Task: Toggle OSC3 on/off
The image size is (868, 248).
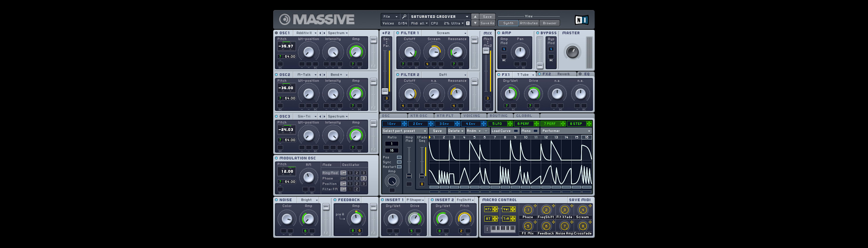Action: (x=276, y=116)
